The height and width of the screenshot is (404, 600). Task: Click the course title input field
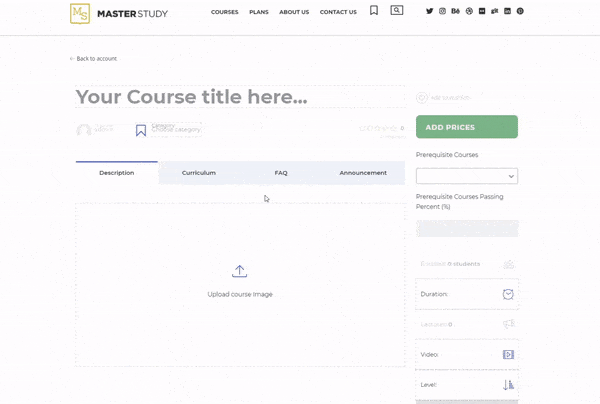[x=240, y=97]
